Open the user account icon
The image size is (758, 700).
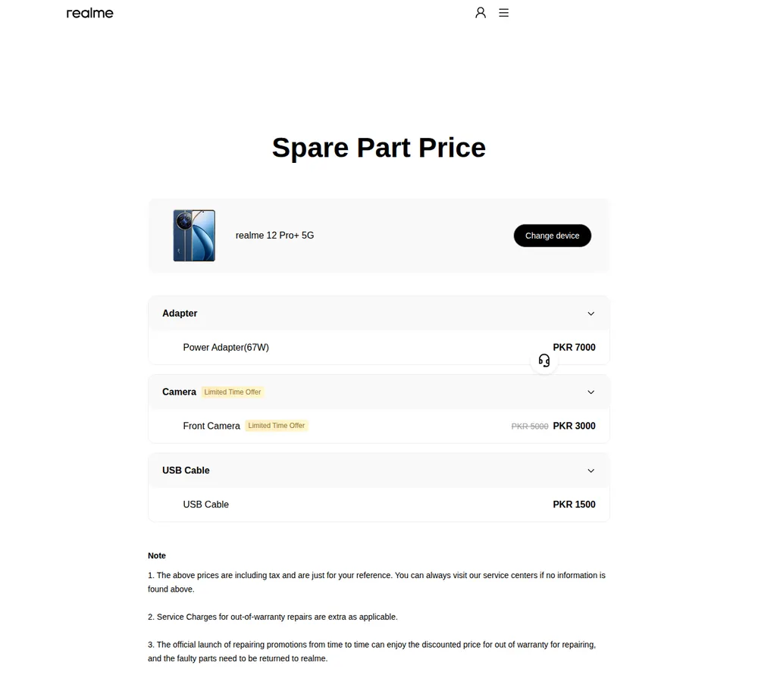[480, 13]
